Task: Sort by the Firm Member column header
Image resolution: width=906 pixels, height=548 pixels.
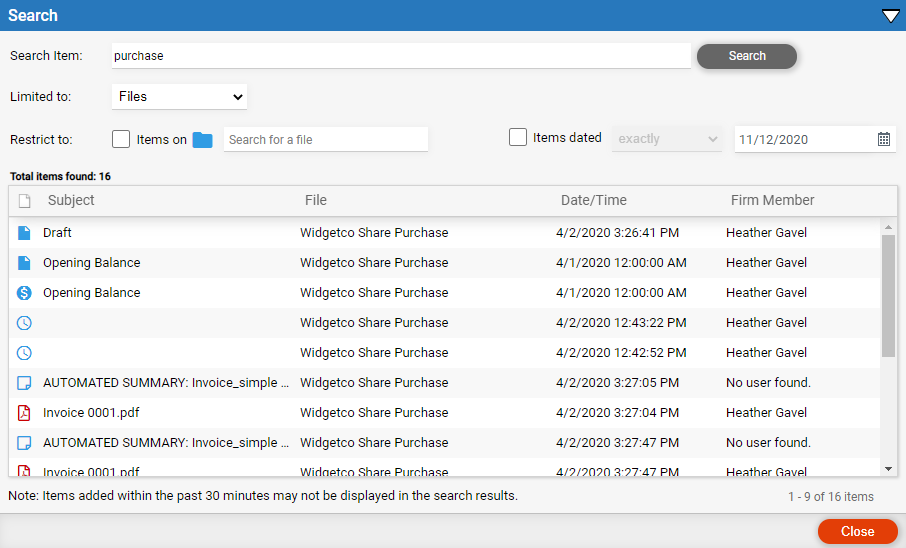Action: click(x=772, y=201)
